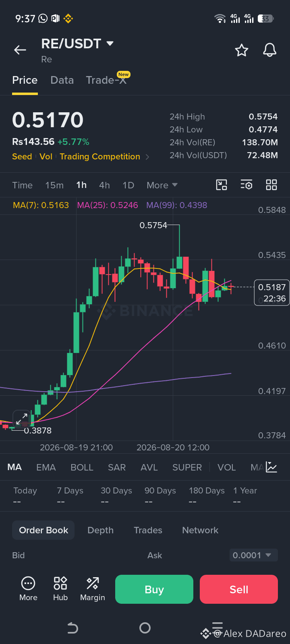Viewport: 290px width, 644px height.
Task: Select 15m chart interval
Action: [x=54, y=185]
